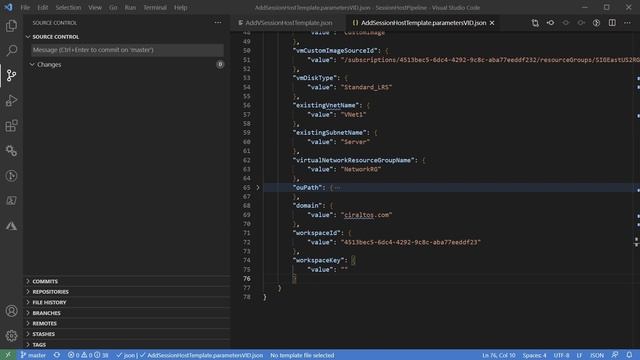Click the Ln 76, Col 10 position indicator
640x360 pixels.
coord(498,355)
